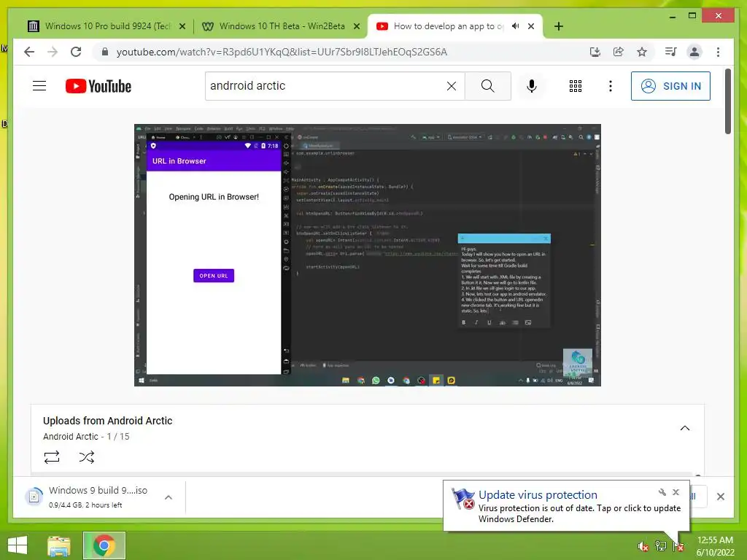Image resolution: width=747 pixels, height=560 pixels.
Task: Go back using the browser back arrow
Action: coord(29,52)
